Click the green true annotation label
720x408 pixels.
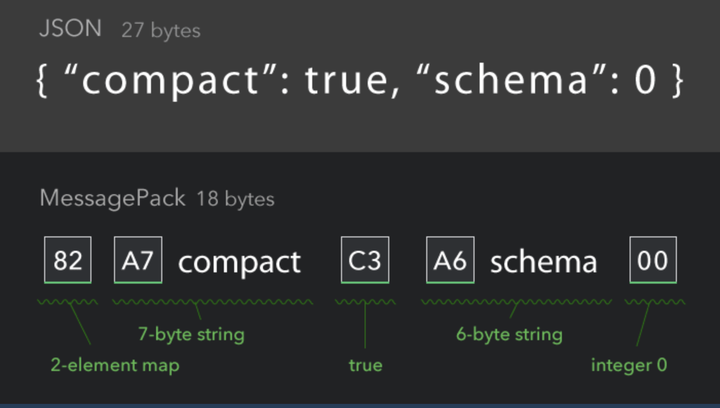365,365
